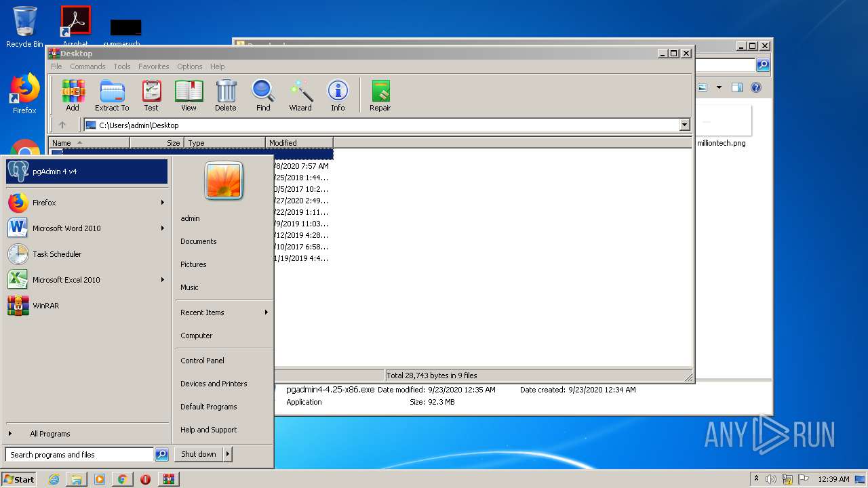
Task: Expand All Programs in Start menu
Action: click(x=50, y=434)
